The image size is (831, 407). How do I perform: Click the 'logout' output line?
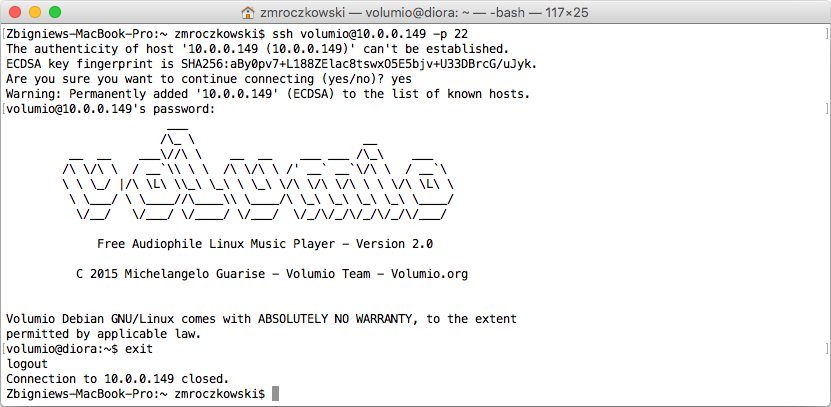27,364
